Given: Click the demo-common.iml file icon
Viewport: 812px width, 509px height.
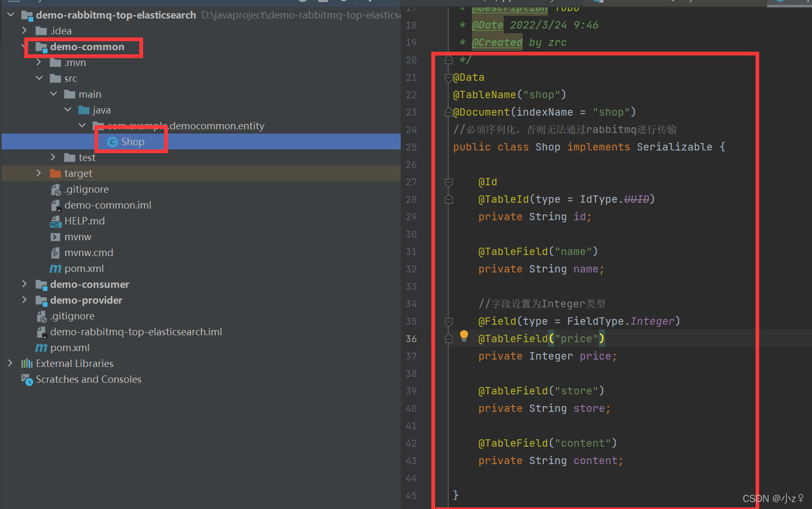Looking at the screenshot, I should [55, 205].
